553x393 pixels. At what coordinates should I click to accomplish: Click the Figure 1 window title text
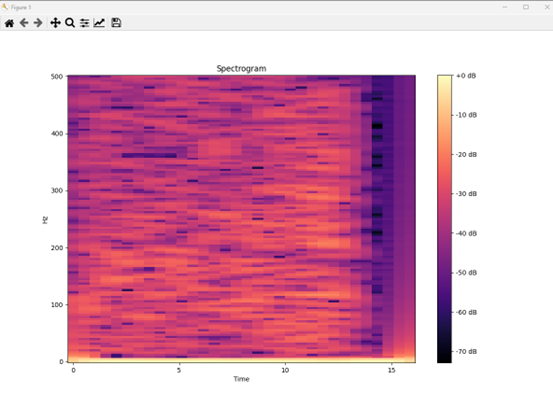tap(21, 7)
